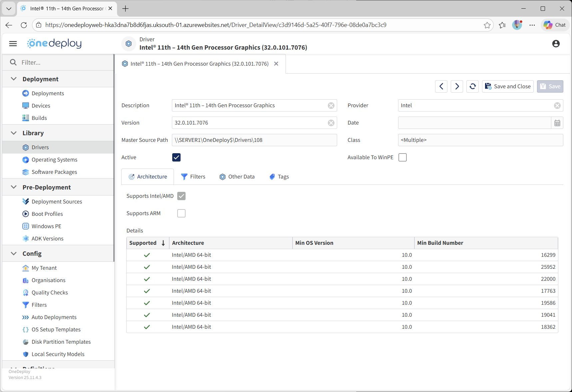Click the sidebar Filter search field
Viewport: 572px width, 392px height.
(x=63, y=63)
